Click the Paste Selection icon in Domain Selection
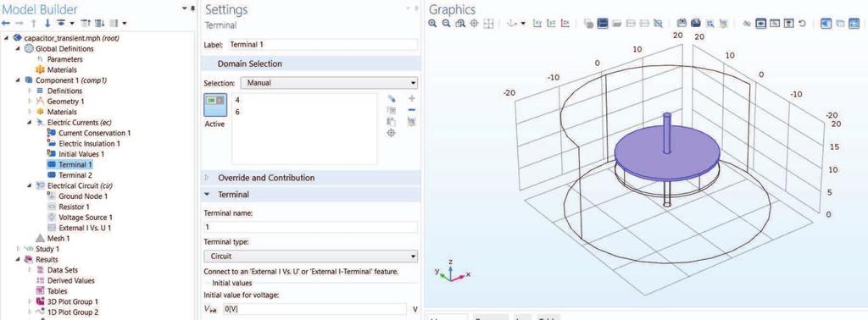868x320 pixels. 392,121
